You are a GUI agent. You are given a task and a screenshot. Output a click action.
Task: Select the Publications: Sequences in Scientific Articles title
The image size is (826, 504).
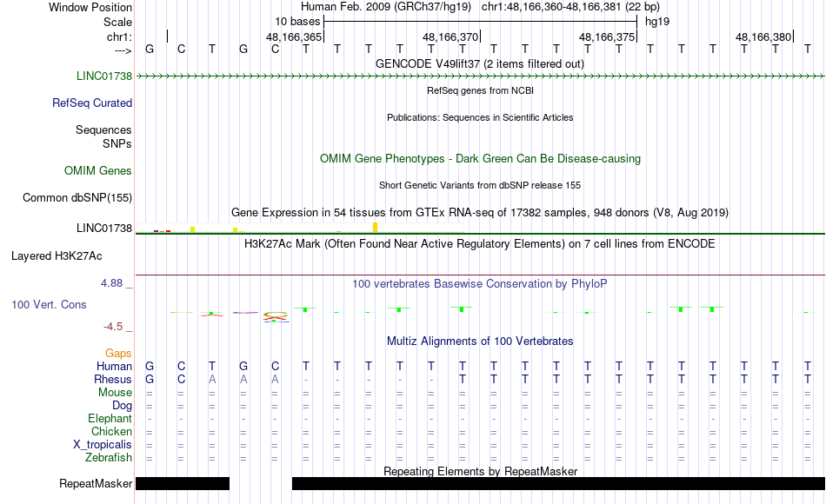tap(480, 117)
